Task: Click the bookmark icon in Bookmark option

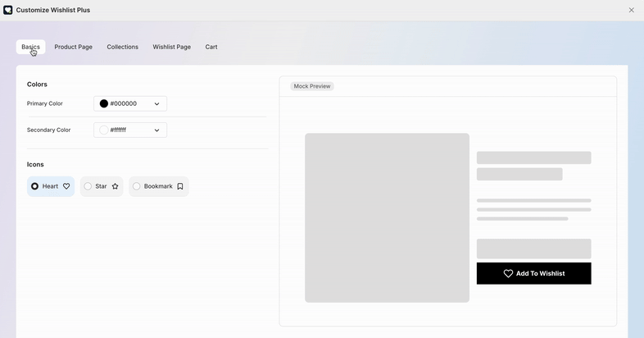Action: pos(180,186)
